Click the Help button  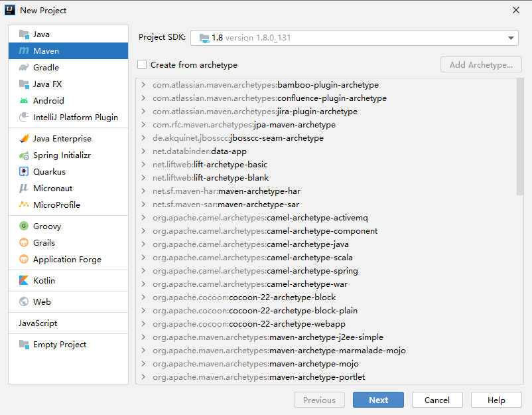pos(496,400)
